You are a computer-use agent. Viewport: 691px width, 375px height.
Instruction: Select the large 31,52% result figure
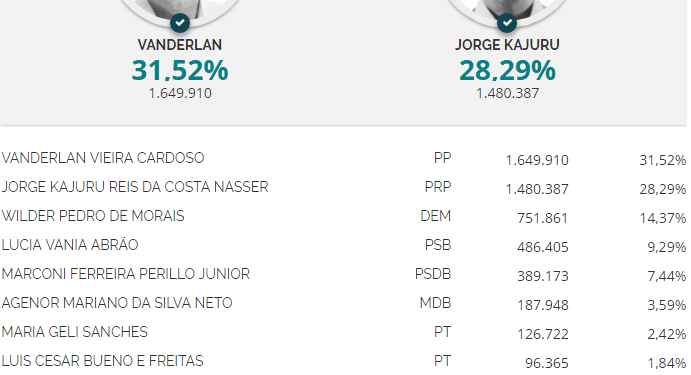180,70
